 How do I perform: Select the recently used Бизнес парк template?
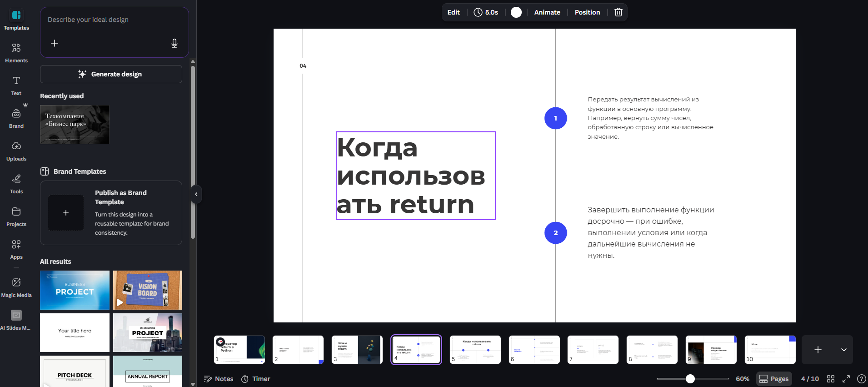coord(75,125)
